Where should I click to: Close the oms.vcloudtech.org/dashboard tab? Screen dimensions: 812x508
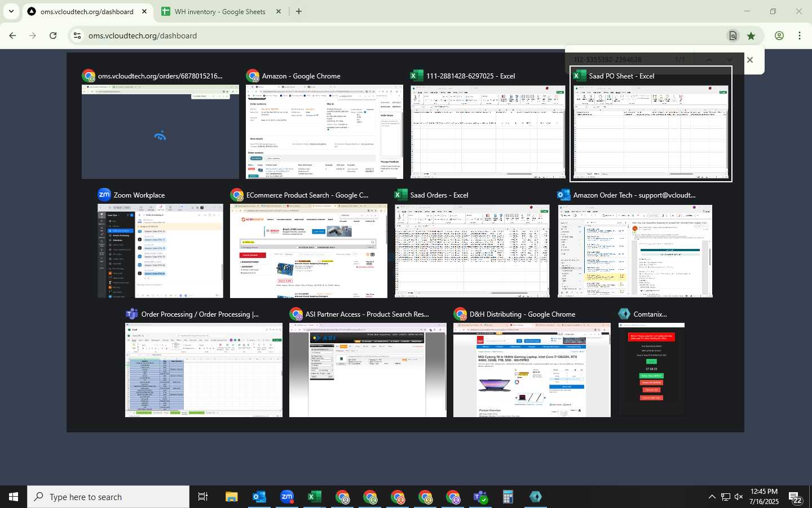pos(144,11)
